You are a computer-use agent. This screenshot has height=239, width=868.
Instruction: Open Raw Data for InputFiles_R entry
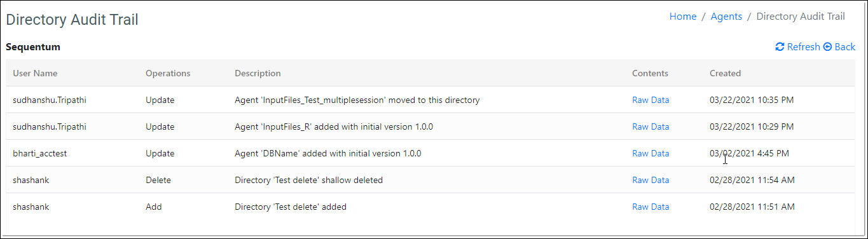pyautogui.click(x=651, y=126)
